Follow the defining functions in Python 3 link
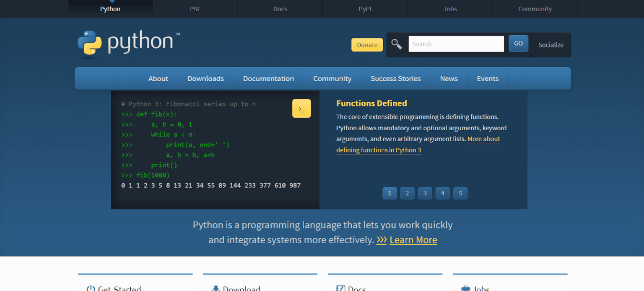This screenshot has height=291, width=644. coord(378,150)
